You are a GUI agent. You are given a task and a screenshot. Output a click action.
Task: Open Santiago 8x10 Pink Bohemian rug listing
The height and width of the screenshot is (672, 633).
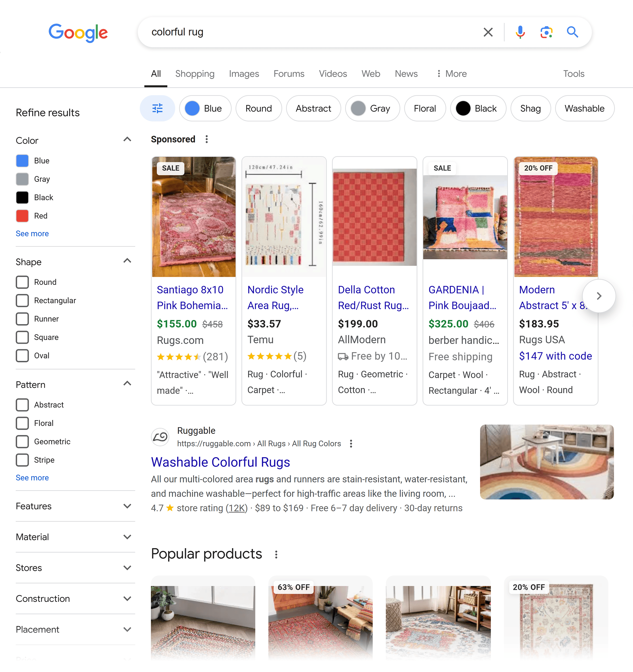pyautogui.click(x=192, y=298)
